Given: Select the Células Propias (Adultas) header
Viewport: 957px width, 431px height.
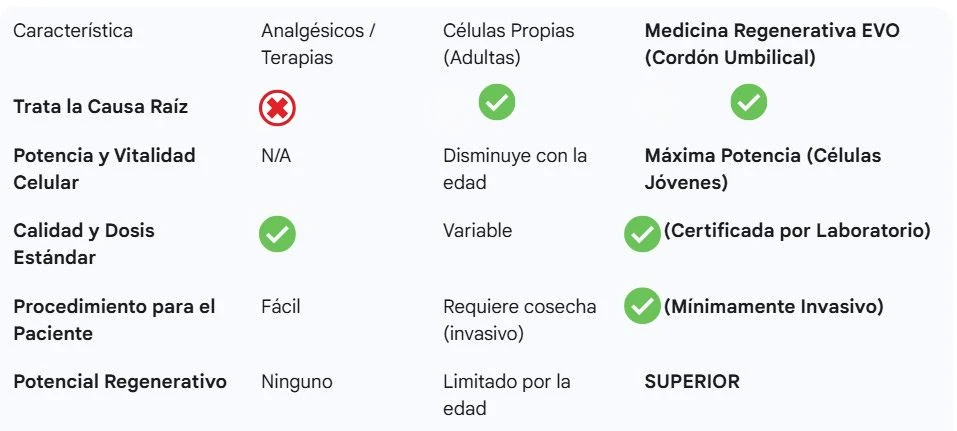Looking at the screenshot, I should coord(509,44).
